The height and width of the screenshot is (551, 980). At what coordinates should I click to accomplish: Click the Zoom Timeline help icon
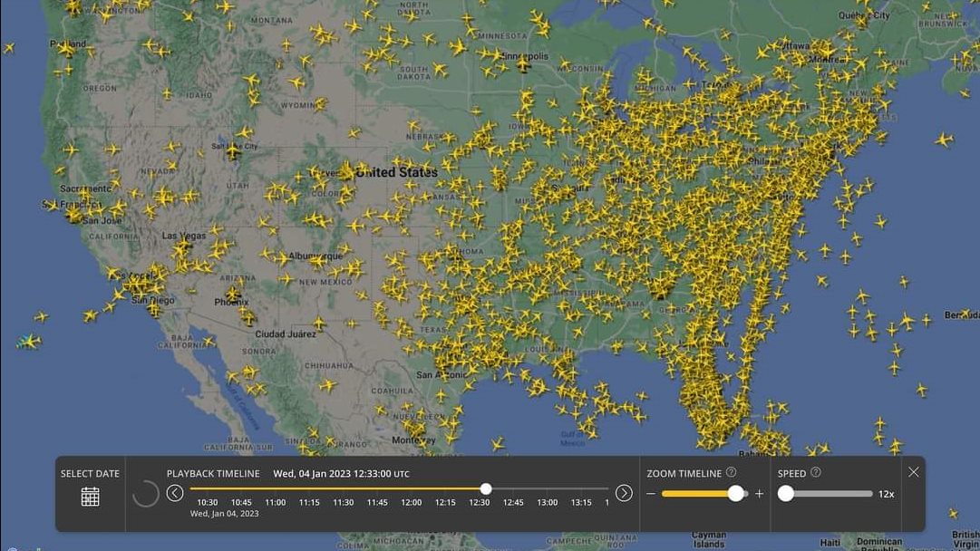click(731, 472)
